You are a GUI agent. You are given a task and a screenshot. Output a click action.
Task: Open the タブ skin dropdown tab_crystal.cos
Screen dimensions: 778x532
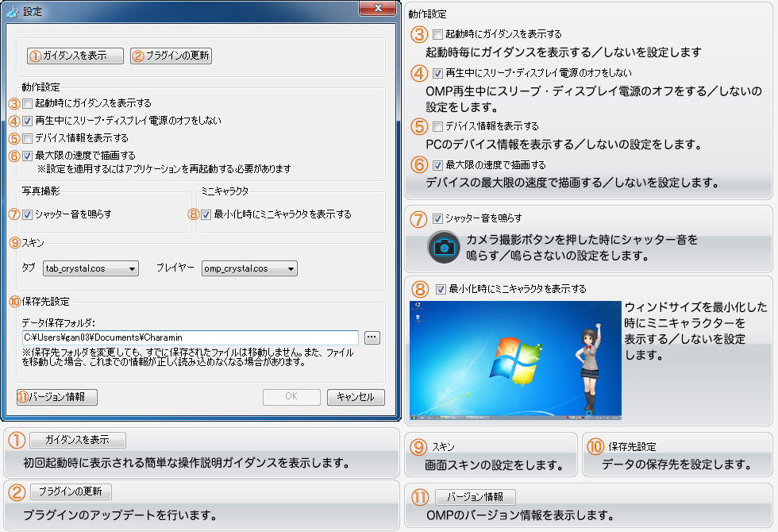click(91, 268)
